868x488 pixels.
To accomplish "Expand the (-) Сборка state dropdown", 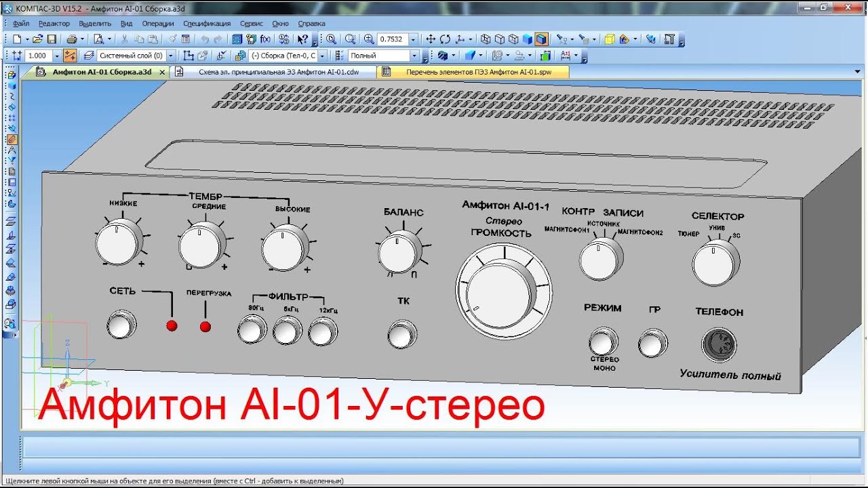I will [323, 56].
